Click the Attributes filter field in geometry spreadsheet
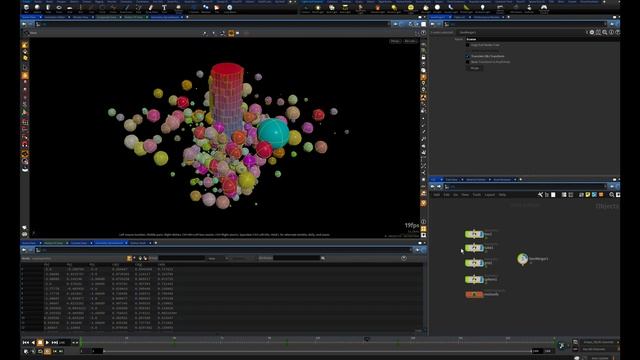The image size is (640, 360). click(297, 258)
